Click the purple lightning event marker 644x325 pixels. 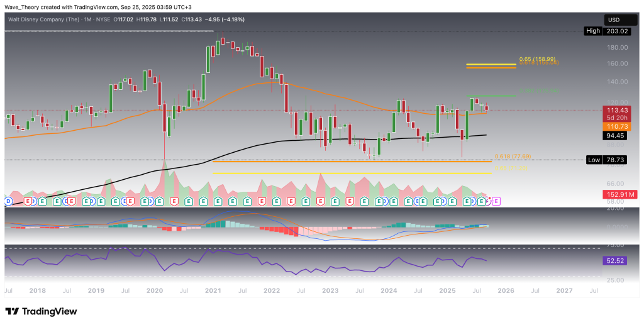(x=489, y=201)
